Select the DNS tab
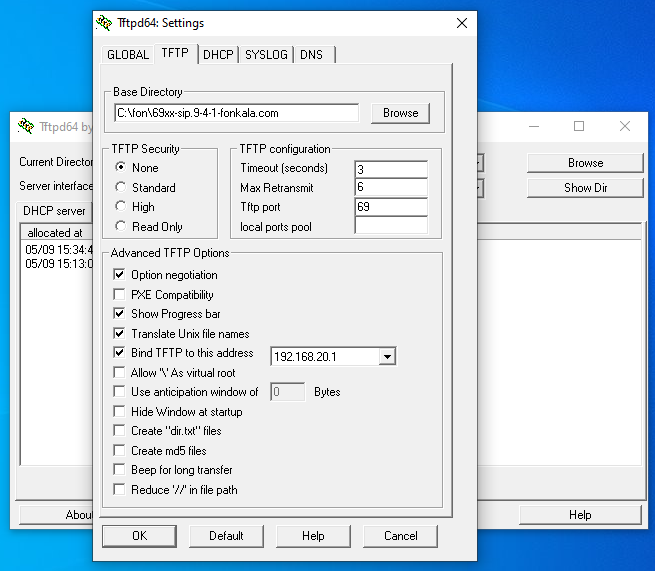The width and height of the screenshot is (655, 571). [311, 55]
